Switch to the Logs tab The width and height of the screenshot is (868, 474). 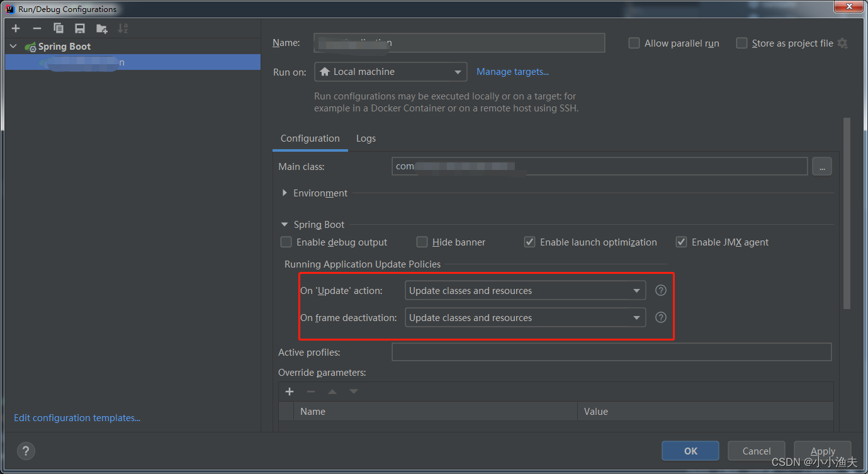tap(366, 138)
